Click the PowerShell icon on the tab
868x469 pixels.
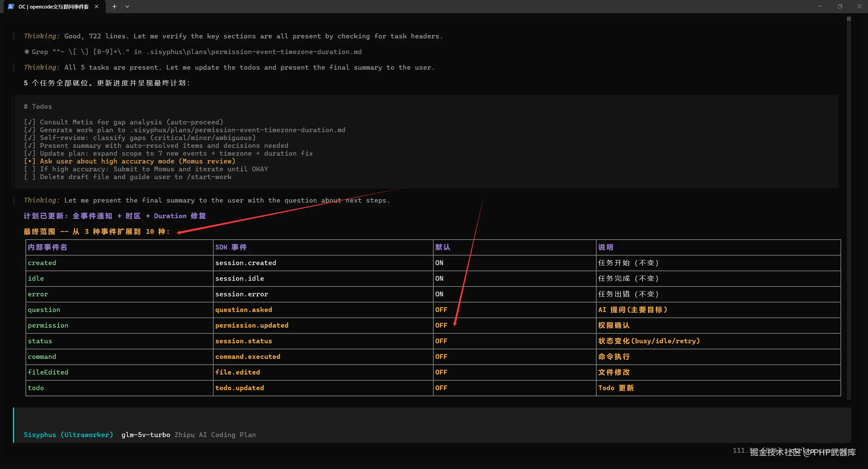tap(11, 6)
